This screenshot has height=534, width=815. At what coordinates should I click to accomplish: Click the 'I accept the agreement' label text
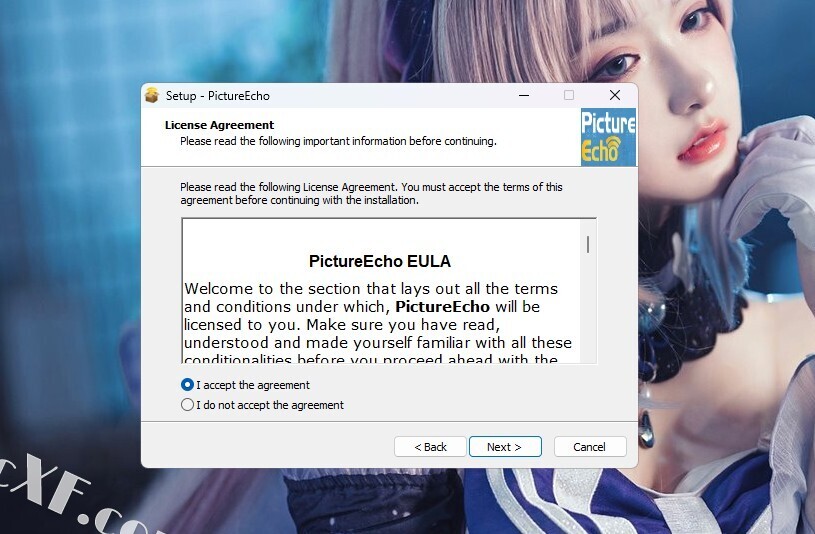point(253,385)
